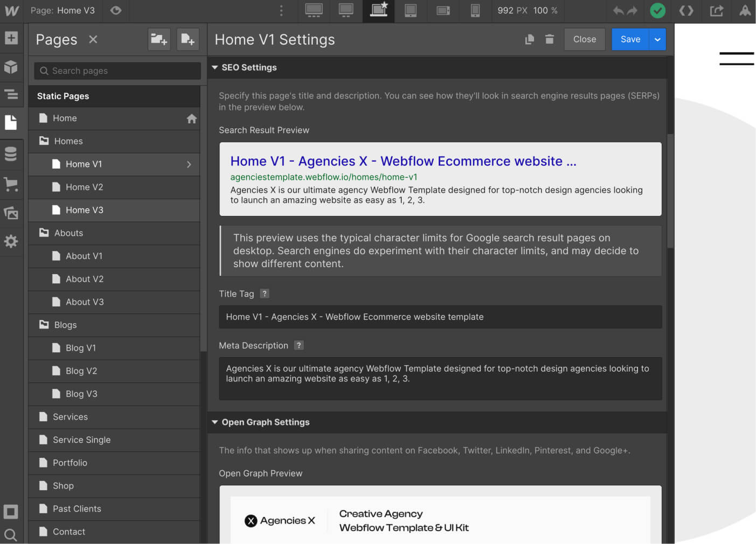Screen dimensions: 756x544
Task: Undo the last action
Action: [x=618, y=11]
